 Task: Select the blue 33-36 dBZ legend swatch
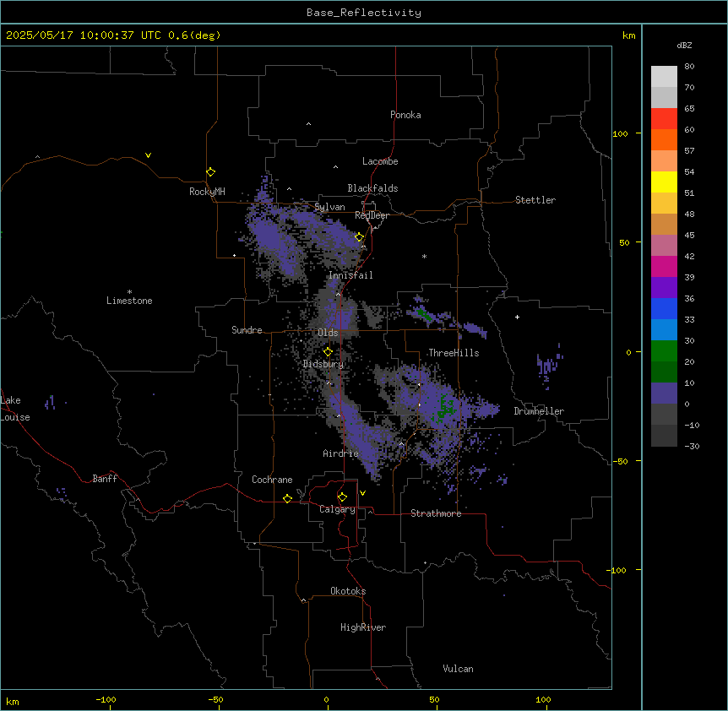pyautogui.click(x=664, y=308)
